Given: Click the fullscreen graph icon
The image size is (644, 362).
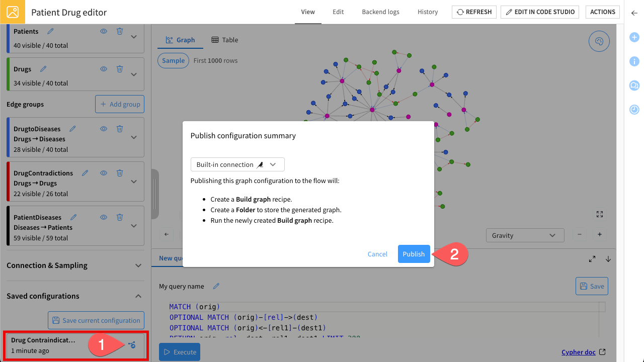Looking at the screenshot, I should click(599, 214).
